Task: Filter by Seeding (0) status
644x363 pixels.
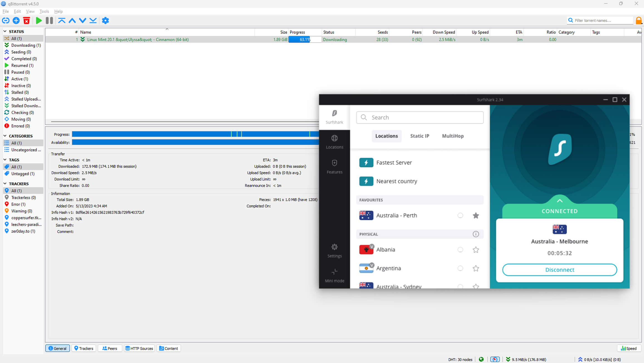Action: pyautogui.click(x=23, y=52)
